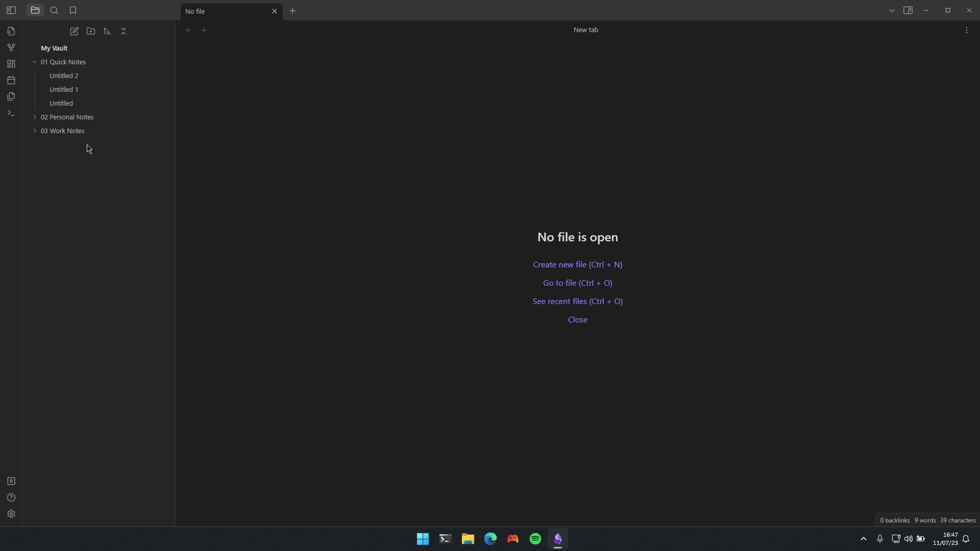The height and width of the screenshot is (551, 980).
Task: Open Obsidian settings gear
Action: pyautogui.click(x=11, y=514)
